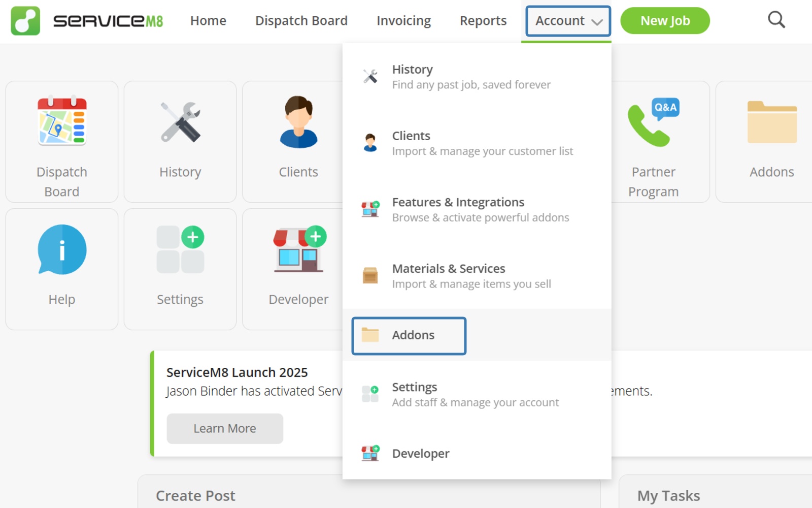812x508 pixels.
Task: Open the search magnifier icon
Action: pos(776,20)
